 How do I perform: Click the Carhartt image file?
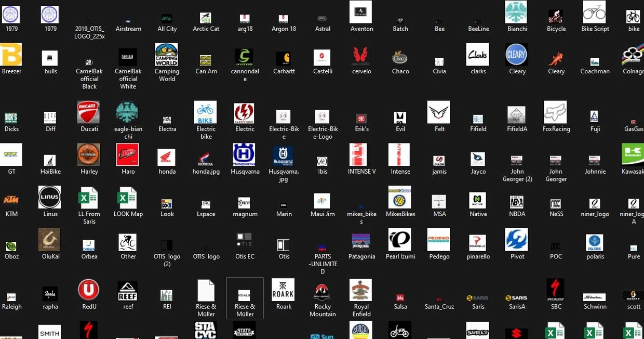point(284,58)
